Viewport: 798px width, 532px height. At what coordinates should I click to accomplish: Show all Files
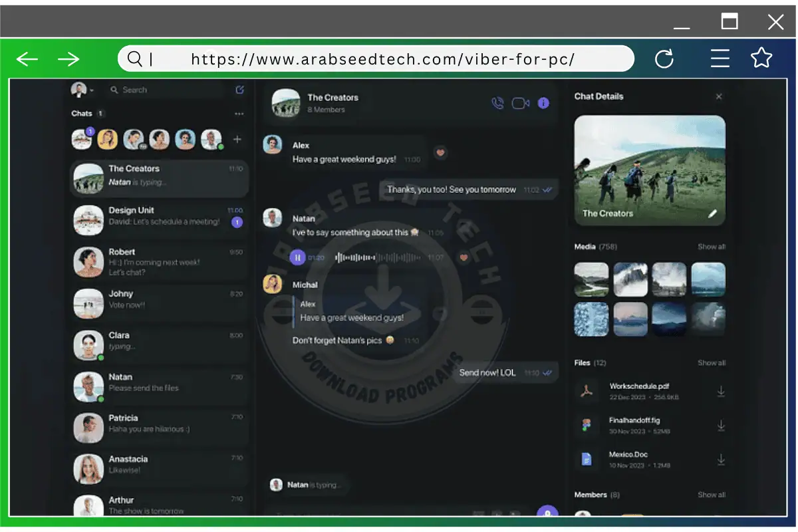tap(711, 363)
